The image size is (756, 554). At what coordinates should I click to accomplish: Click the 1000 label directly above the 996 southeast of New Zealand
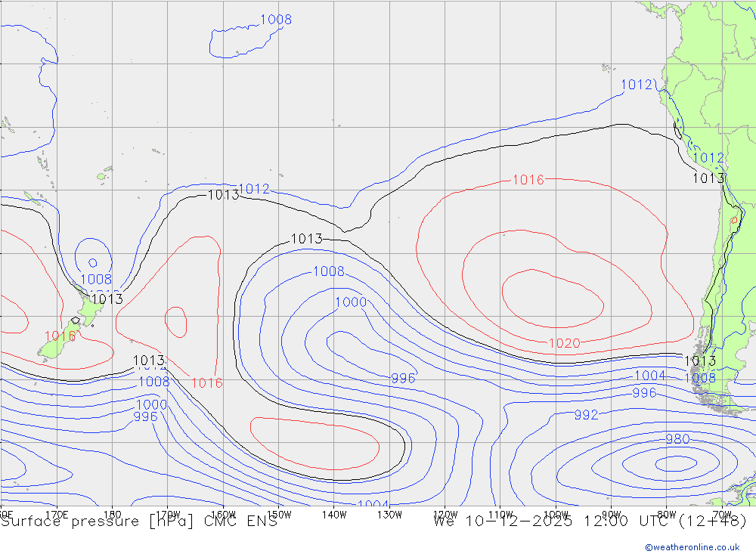(151, 404)
